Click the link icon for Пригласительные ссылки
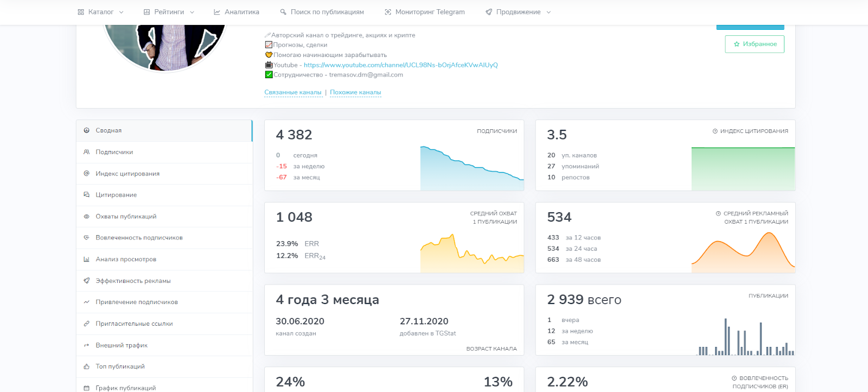The width and height of the screenshot is (868, 392). (86, 324)
